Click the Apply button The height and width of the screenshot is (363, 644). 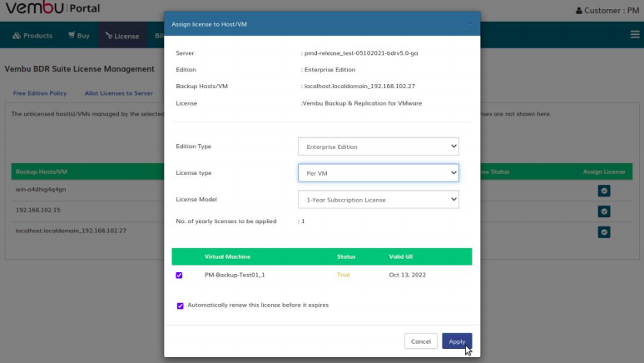coord(457,341)
